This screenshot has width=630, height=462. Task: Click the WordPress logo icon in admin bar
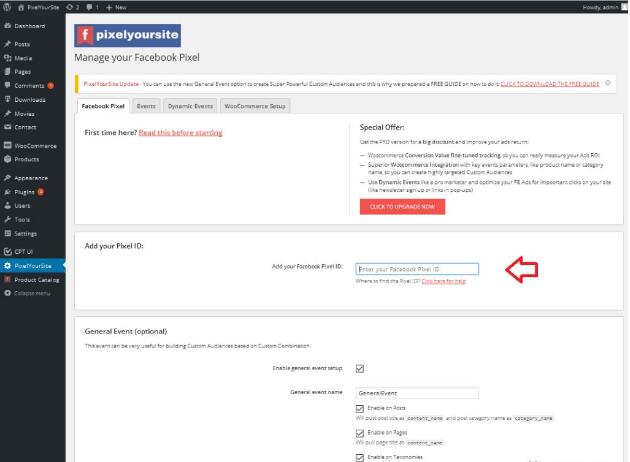[x=6, y=7]
